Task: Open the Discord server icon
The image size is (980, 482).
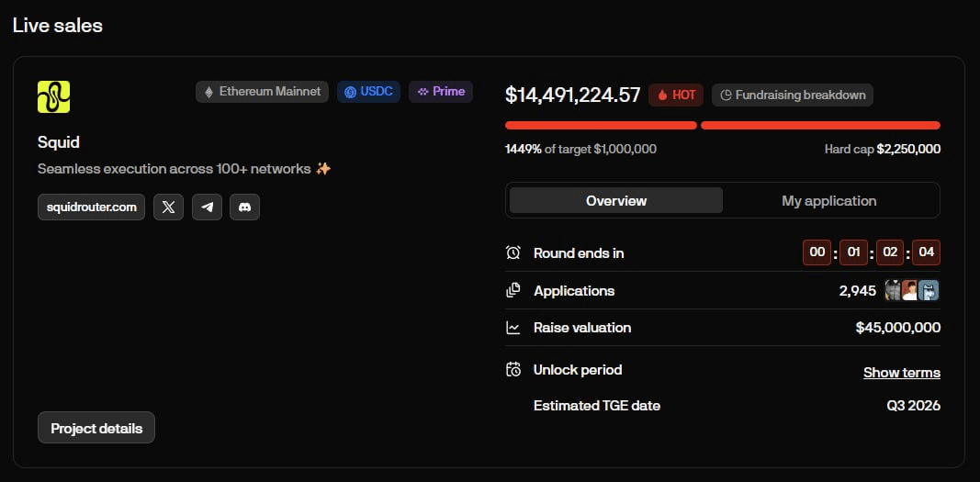Action: coord(245,207)
